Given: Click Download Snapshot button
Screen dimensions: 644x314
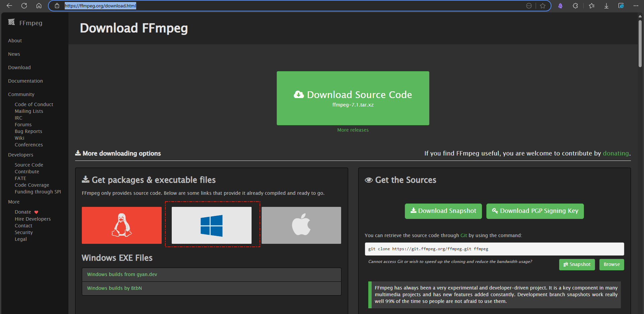Looking at the screenshot, I should click(443, 211).
